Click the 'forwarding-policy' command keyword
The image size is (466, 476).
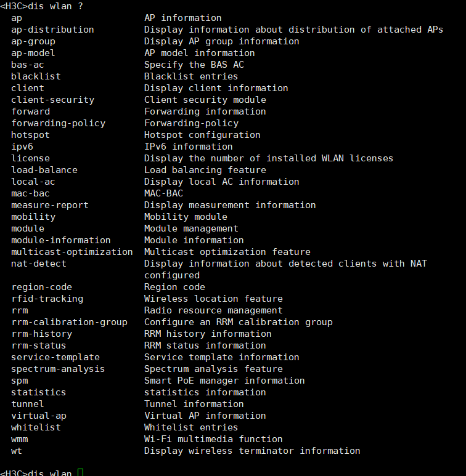[58, 123]
